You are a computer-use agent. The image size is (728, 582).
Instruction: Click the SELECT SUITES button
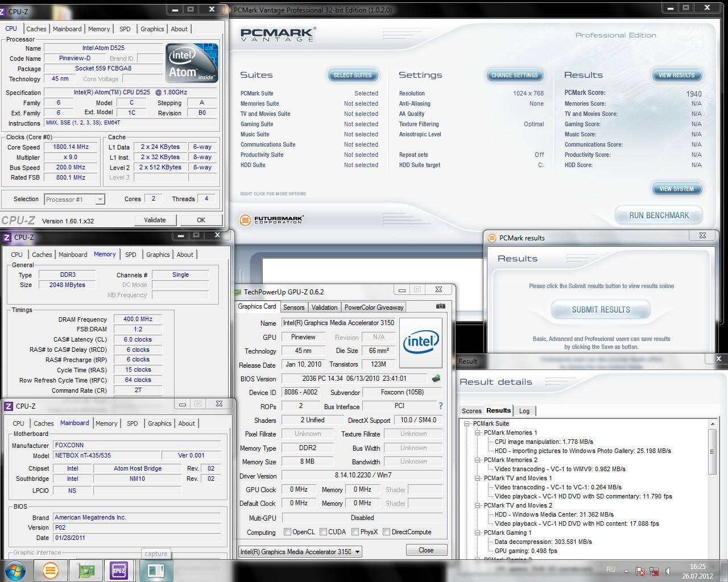[x=352, y=75]
